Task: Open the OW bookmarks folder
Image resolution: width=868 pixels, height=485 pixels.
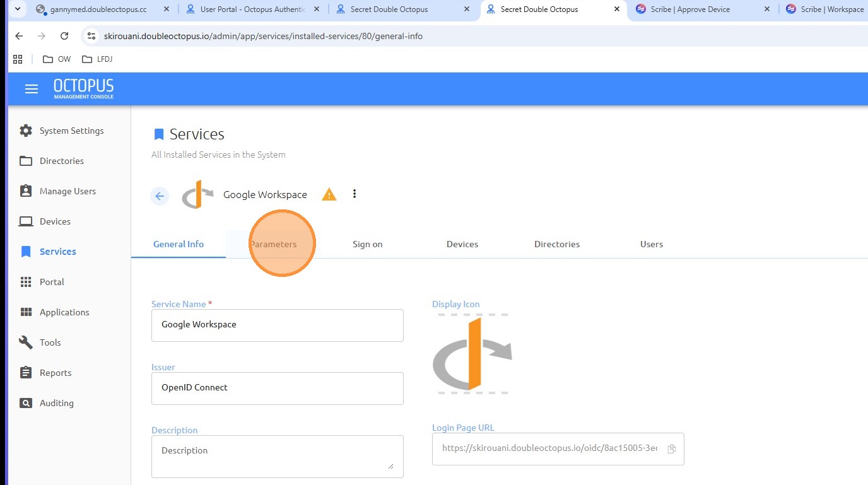Action: coord(57,59)
